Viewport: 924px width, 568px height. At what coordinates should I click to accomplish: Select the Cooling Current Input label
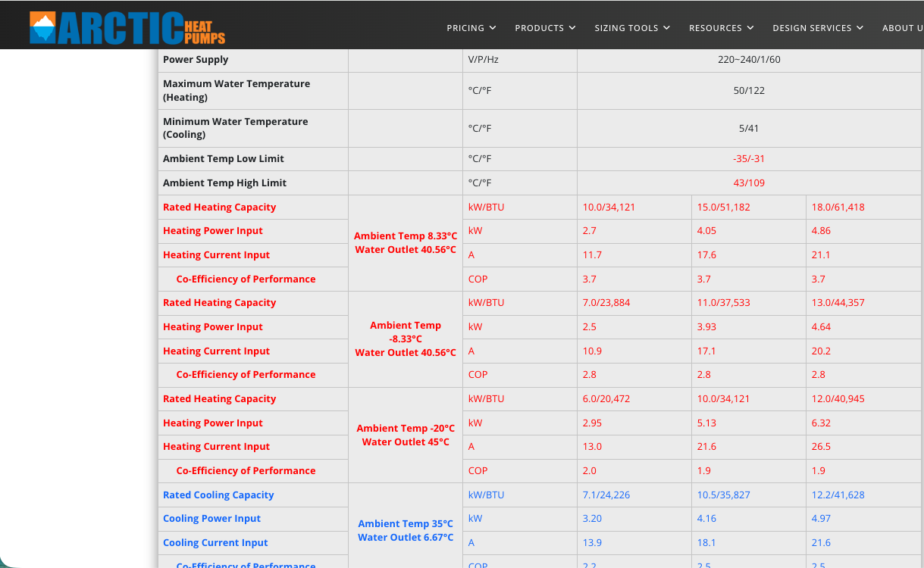coord(215,543)
